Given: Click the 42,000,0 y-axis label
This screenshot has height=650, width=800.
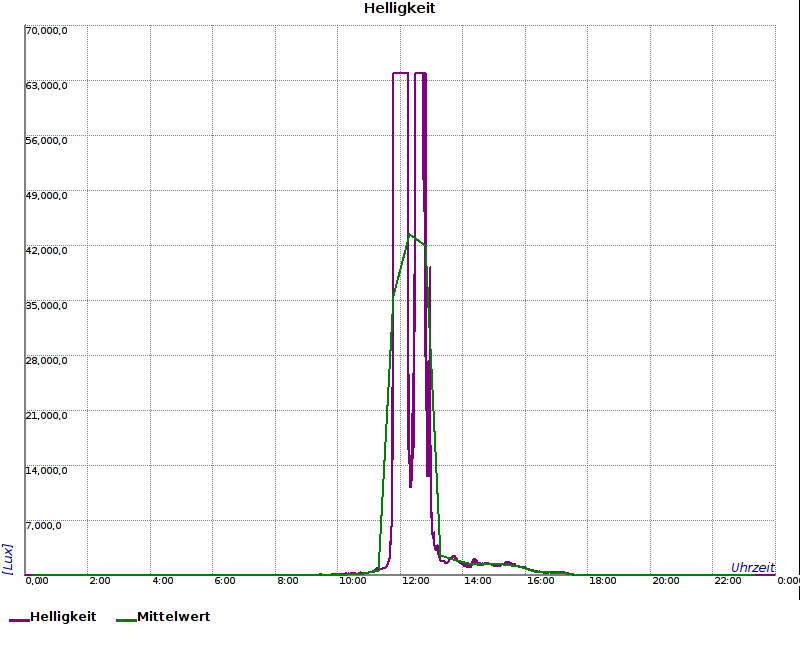Looking at the screenshot, I should pyautogui.click(x=46, y=251).
